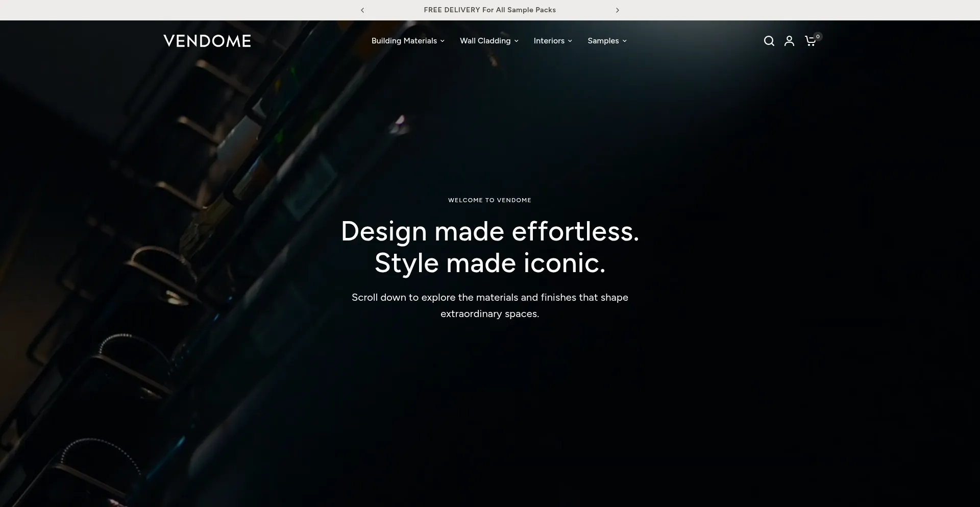Open the Wall Cladding dropdown

[516, 41]
